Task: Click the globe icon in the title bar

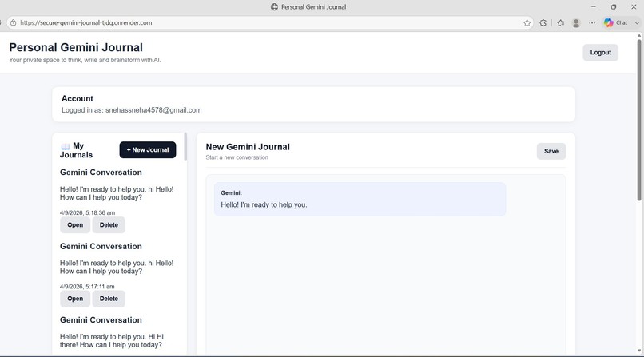Action: pyautogui.click(x=274, y=7)
